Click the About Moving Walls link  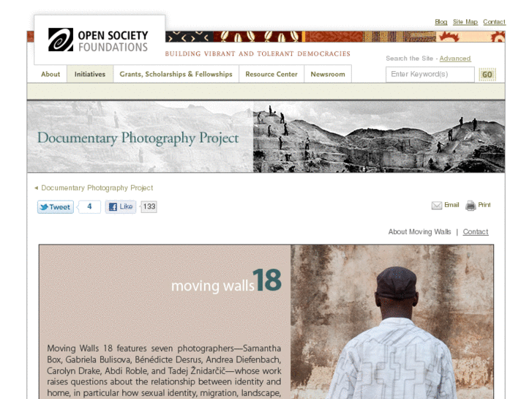tap(419, 231)
